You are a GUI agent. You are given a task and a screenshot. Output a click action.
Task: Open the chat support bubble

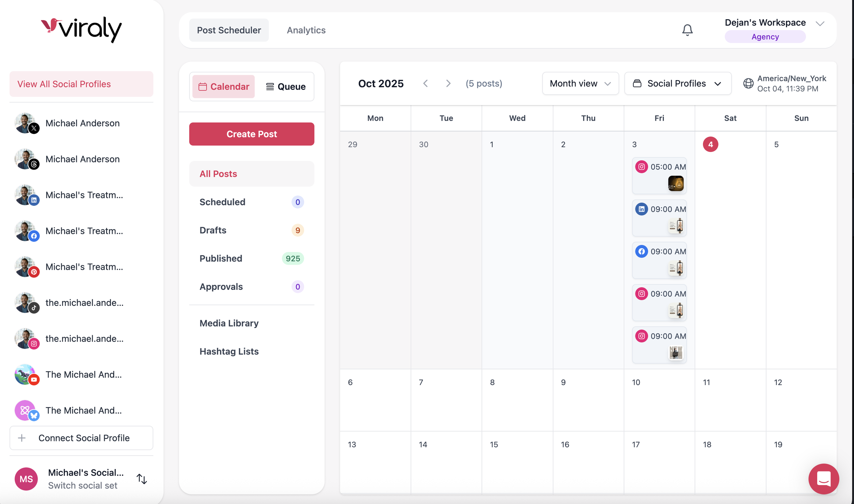coord(823,478)
